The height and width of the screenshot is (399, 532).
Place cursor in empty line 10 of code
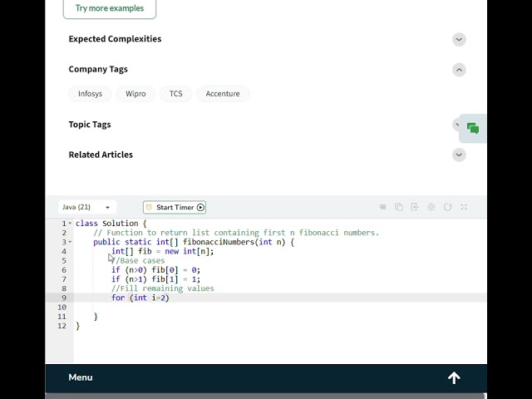coord(280,308)
